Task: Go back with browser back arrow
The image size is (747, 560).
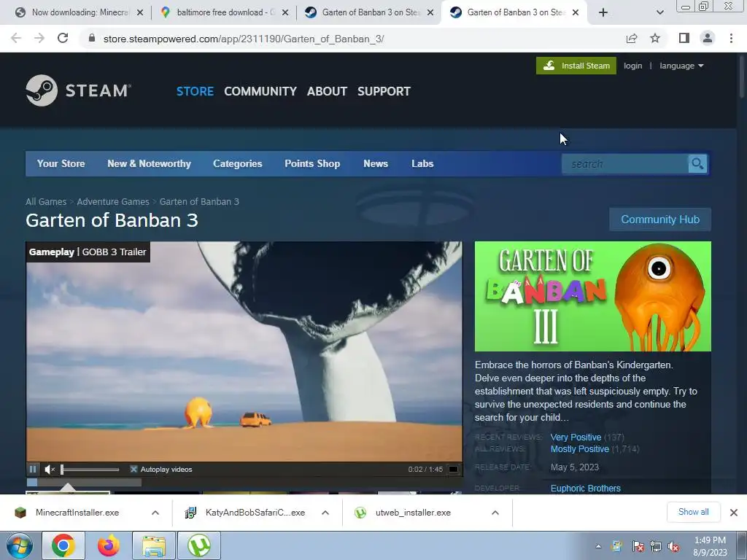Action: point(16,39)
